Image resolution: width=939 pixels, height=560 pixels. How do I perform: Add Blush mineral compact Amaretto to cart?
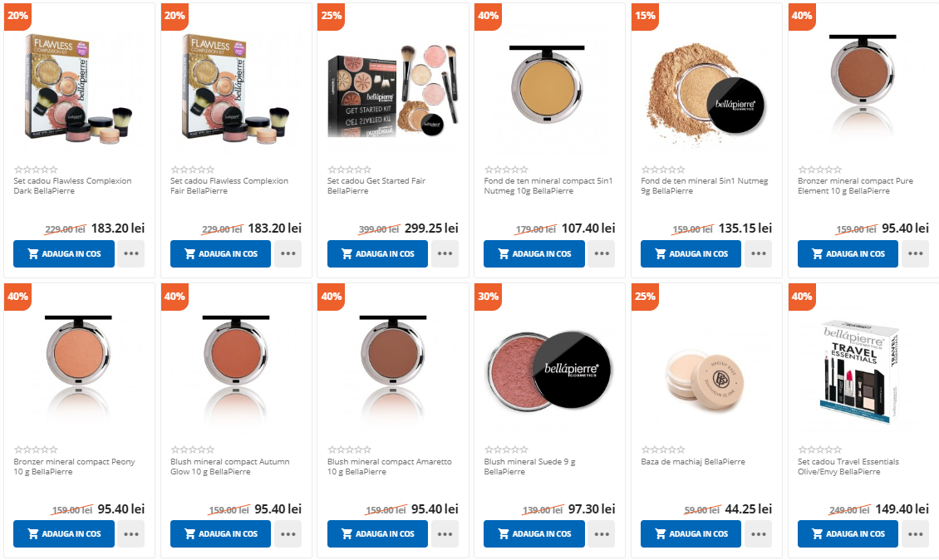coord(377,534)
